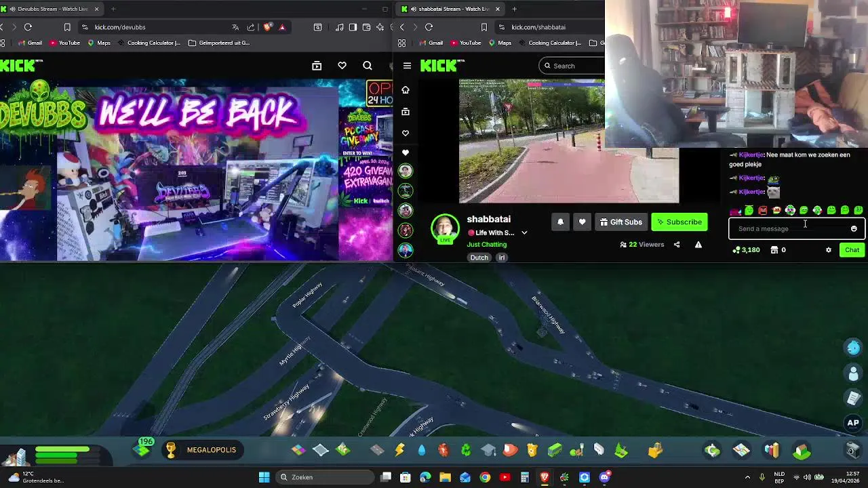Click the Kick search magnifier in devubbs window
The height and width of the screenshot is (488, 868).
tap(368, 66)
